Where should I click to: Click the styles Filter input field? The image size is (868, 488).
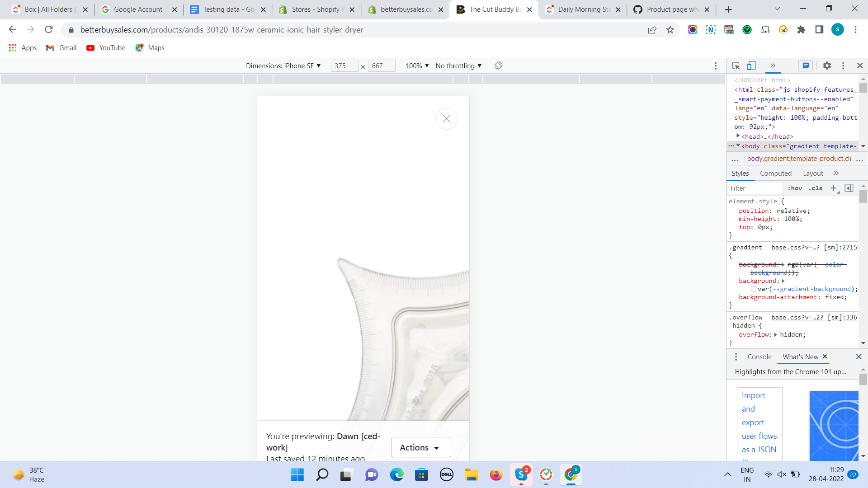754,188
